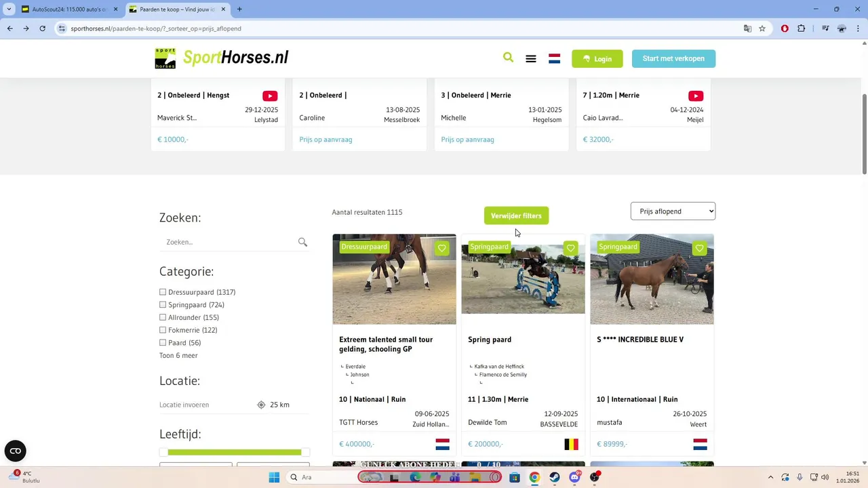This screenshot has height=488, width=868.
Task: Open the media control icon in Chrome toolbar
Action: 825,28
